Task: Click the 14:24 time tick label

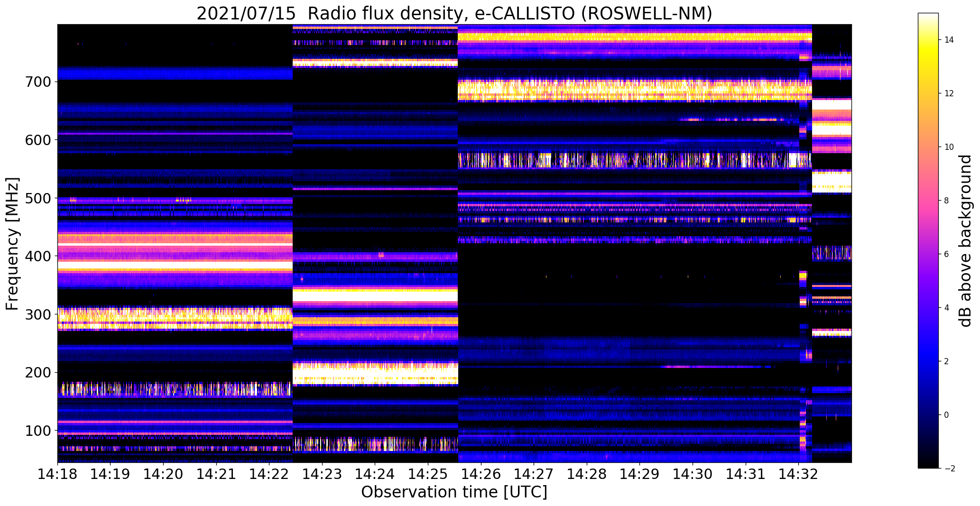Action: click(x=375, y=474)
